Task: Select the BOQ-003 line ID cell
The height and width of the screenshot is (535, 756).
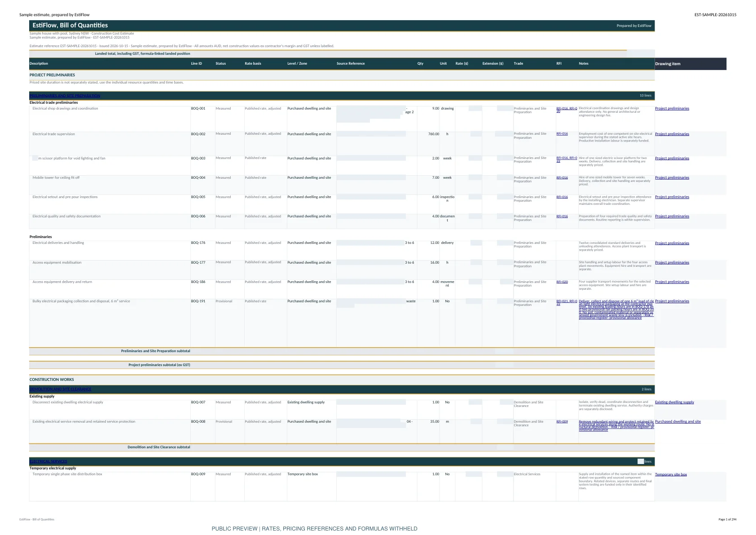Action: tap(198, 158)
